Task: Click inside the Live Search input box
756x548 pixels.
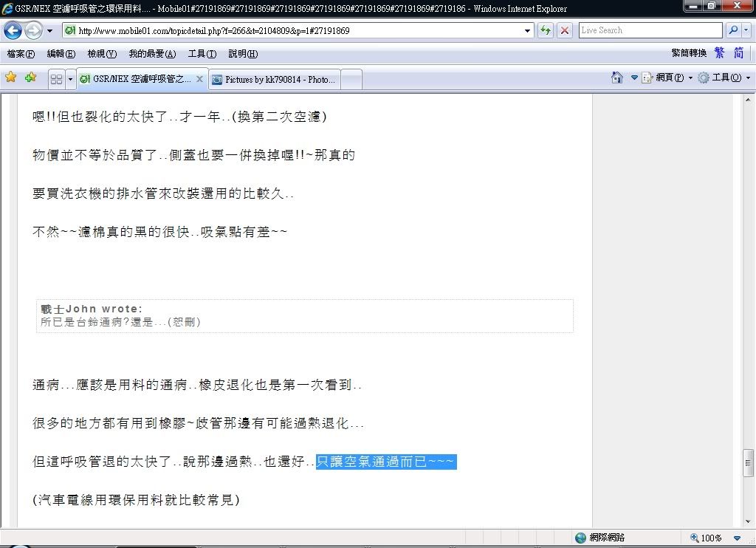Action: tap(649, 30)
